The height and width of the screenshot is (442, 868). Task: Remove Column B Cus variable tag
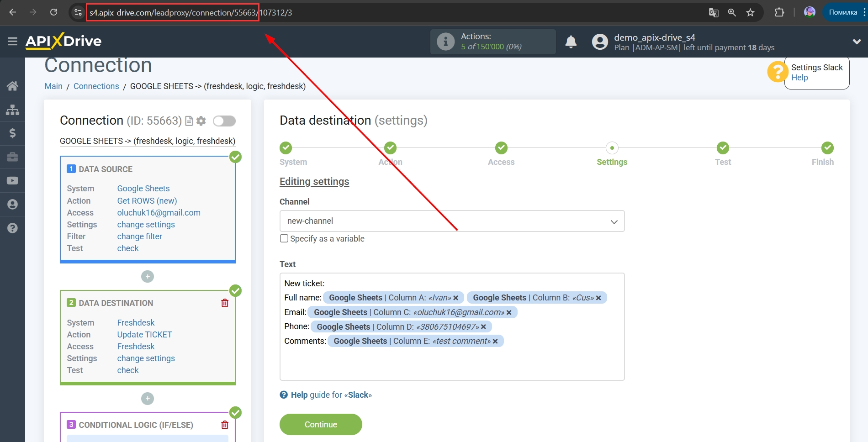598,298
